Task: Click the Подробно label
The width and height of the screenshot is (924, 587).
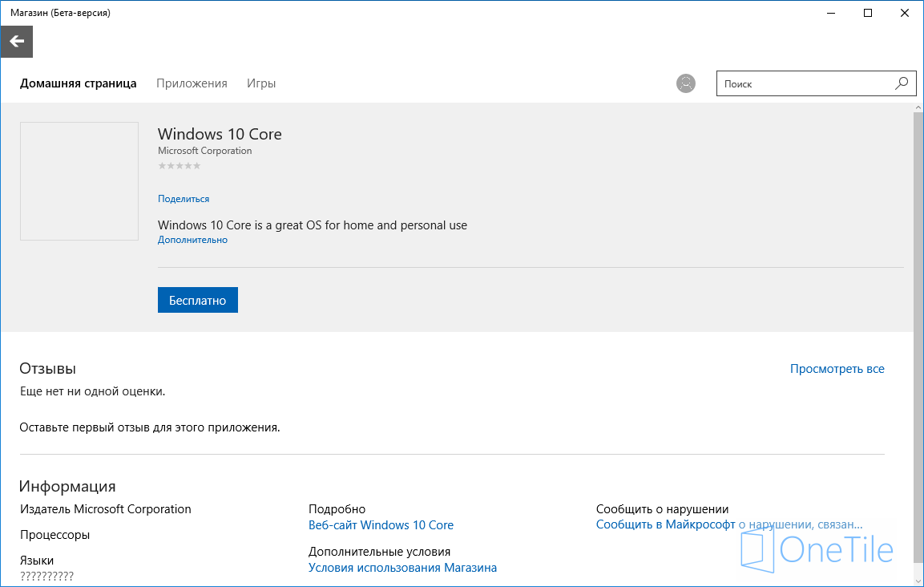Action: (337, 509)
